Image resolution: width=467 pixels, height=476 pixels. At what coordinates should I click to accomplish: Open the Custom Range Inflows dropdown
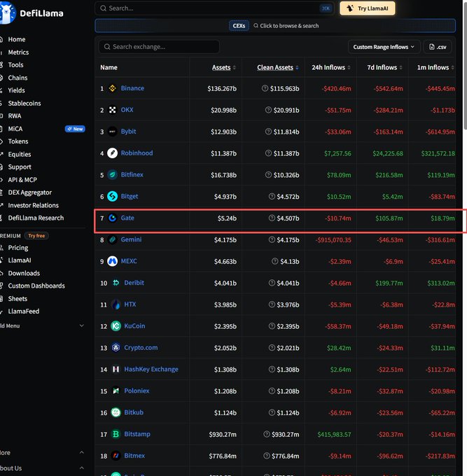pyautogui.click(x=384, y=47)
